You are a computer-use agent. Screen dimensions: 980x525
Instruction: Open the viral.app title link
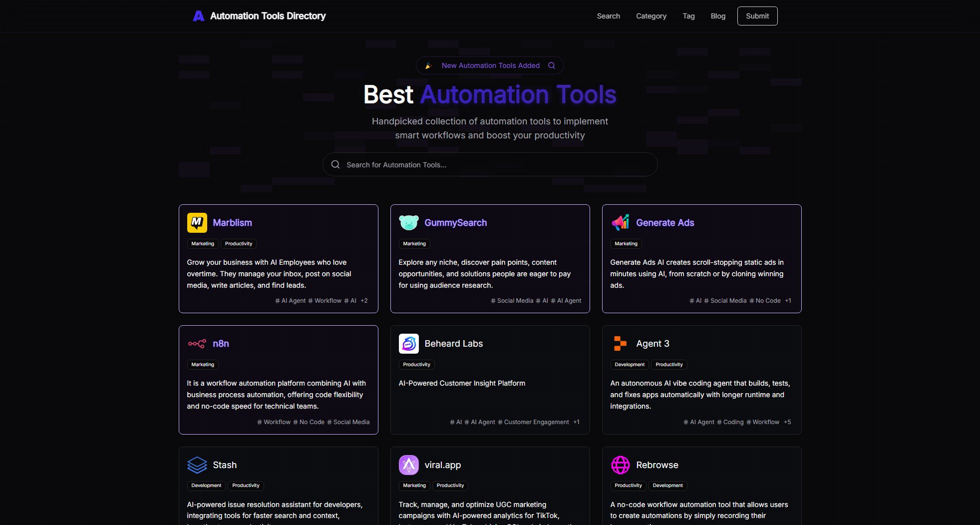coord(442,465)
